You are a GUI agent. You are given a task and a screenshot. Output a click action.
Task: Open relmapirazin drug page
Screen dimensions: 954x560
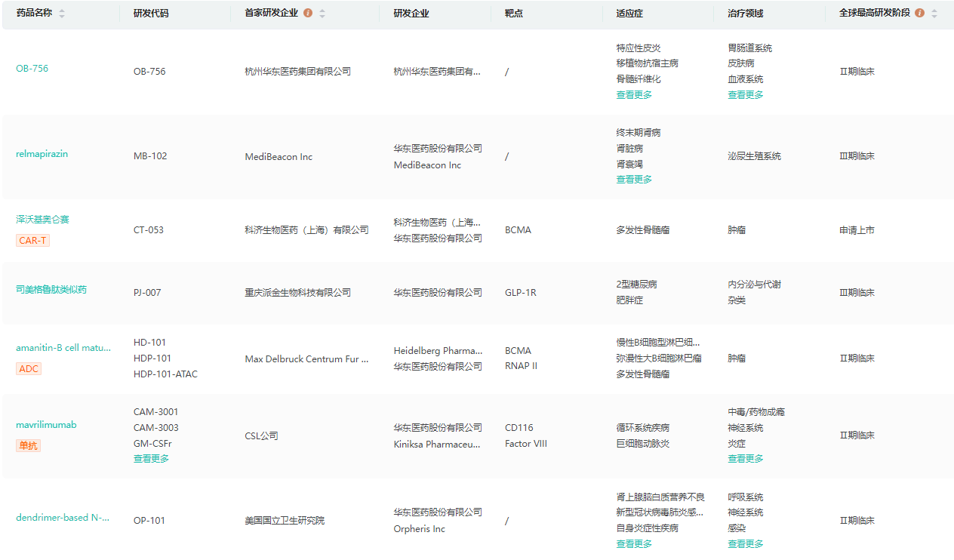coord(42,154)
